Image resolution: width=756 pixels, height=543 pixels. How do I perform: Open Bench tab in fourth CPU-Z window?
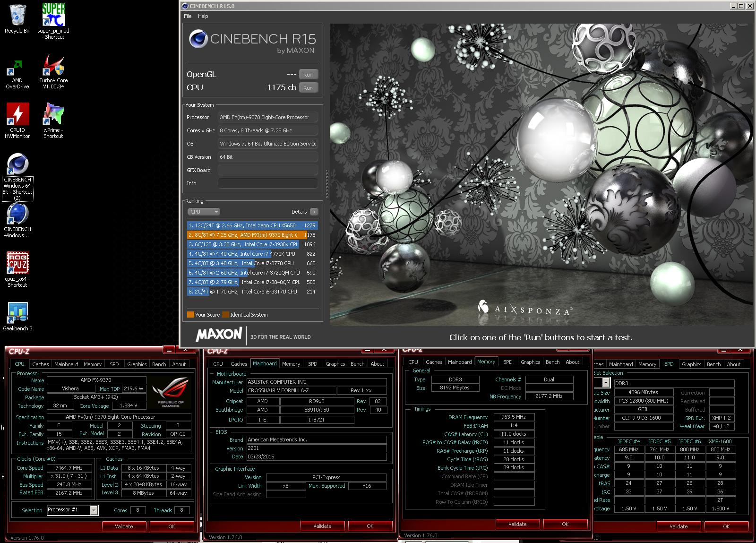coord(714,364)
